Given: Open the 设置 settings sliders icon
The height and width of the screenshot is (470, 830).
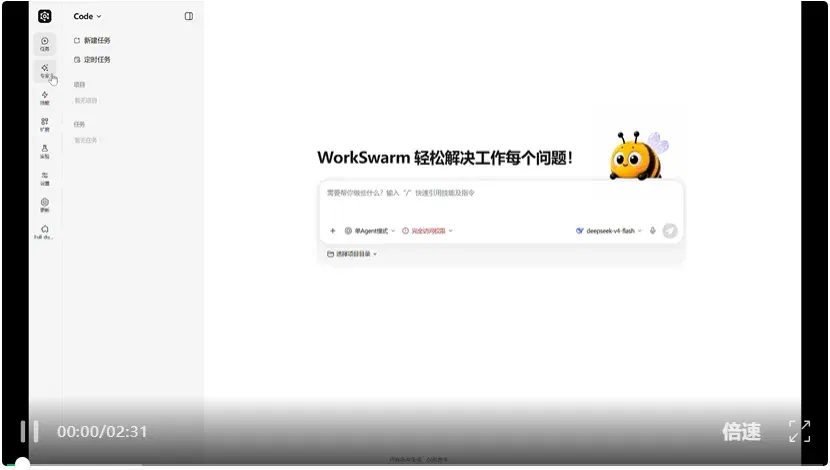Looking at the screenshot, I should pyautogui.click(x=45, y=179).
